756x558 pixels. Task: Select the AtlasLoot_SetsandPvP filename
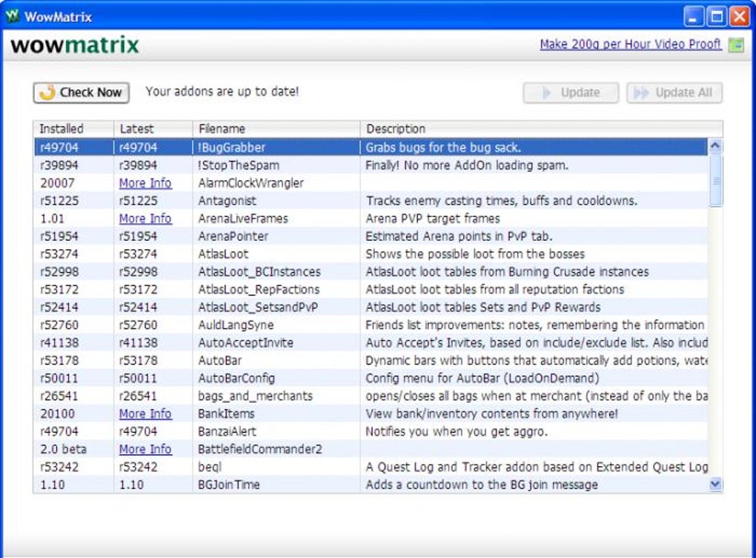(x=258, y=308)
